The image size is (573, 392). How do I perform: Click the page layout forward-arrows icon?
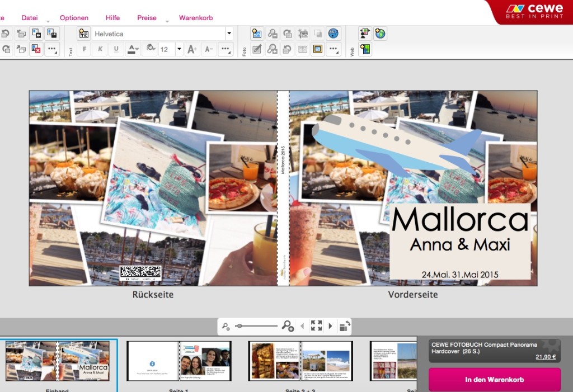36,34
